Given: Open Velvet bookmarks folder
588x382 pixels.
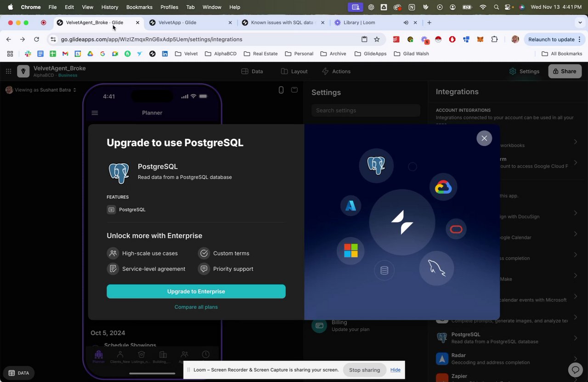Looking at the screenshot, I should 186,54.
